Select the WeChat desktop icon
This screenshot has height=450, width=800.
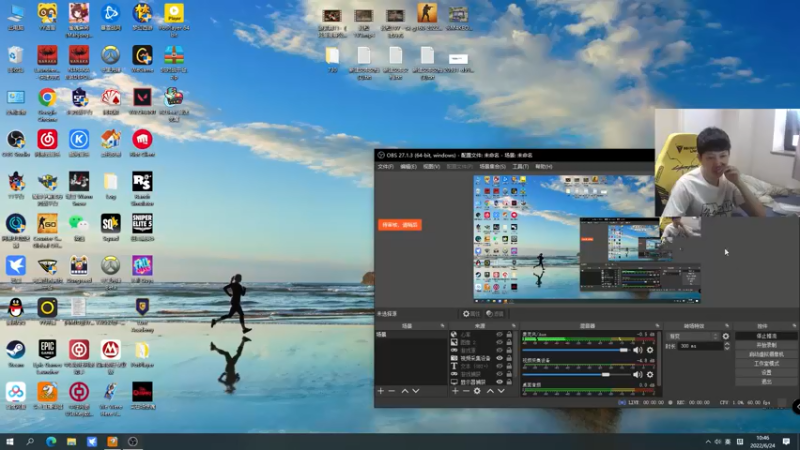tap(79, 227)
